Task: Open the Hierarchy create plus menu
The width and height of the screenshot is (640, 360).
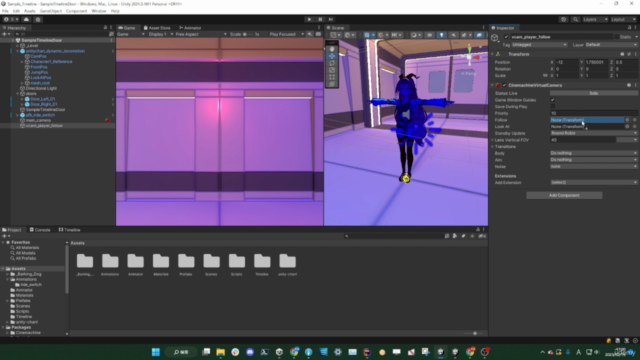Action: tap(6, 34)
